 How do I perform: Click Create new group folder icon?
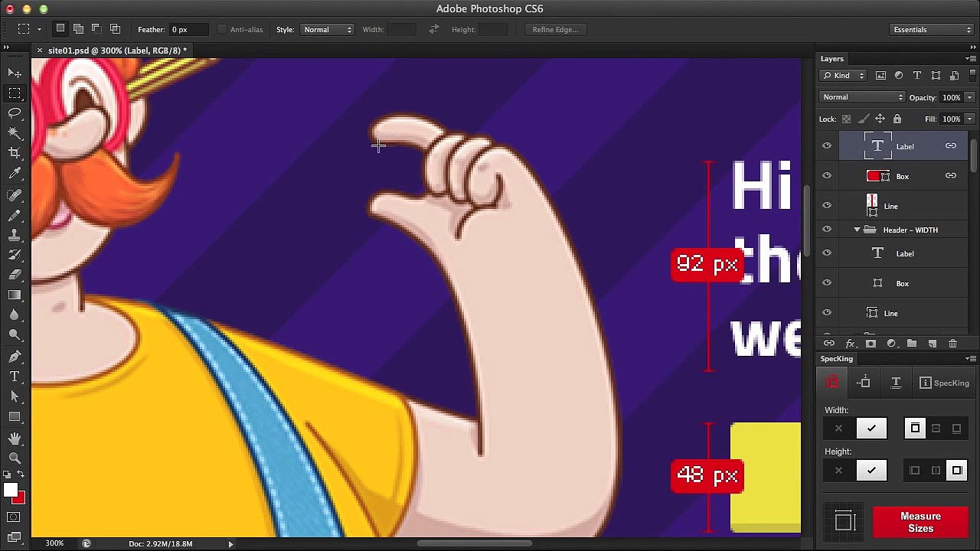pyautogui.click(x=911, y=344)
